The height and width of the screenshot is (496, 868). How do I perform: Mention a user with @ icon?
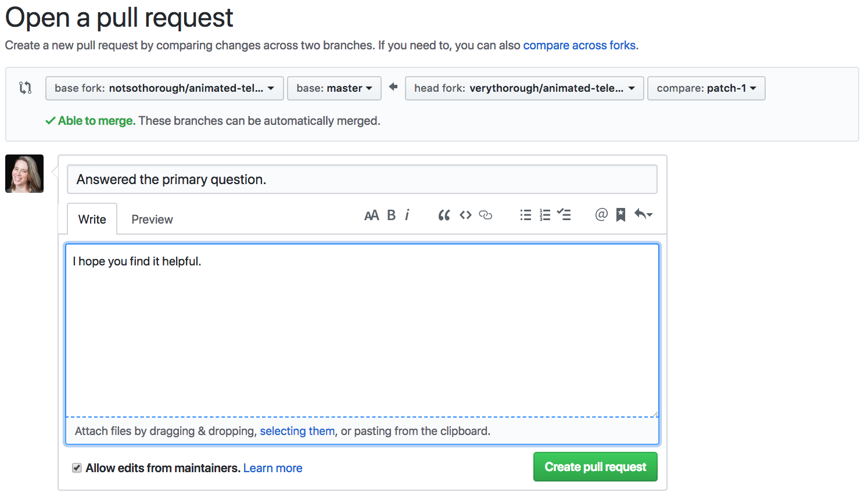point(601,215)
